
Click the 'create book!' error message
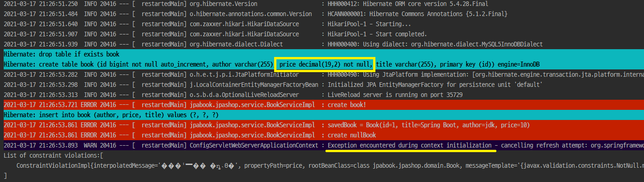[x=347, y=105]
